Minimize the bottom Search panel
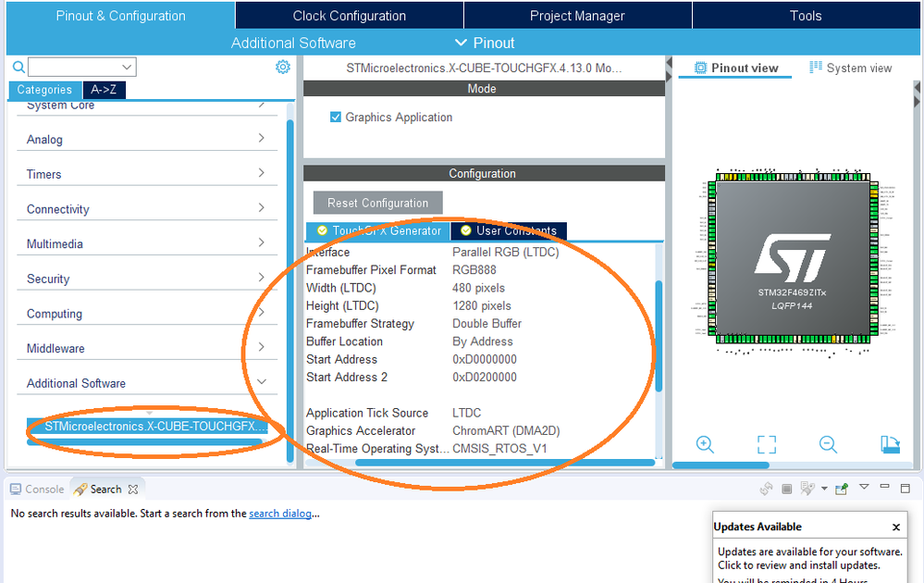Screen dimensions: 924x583 [x=884, y=487]
